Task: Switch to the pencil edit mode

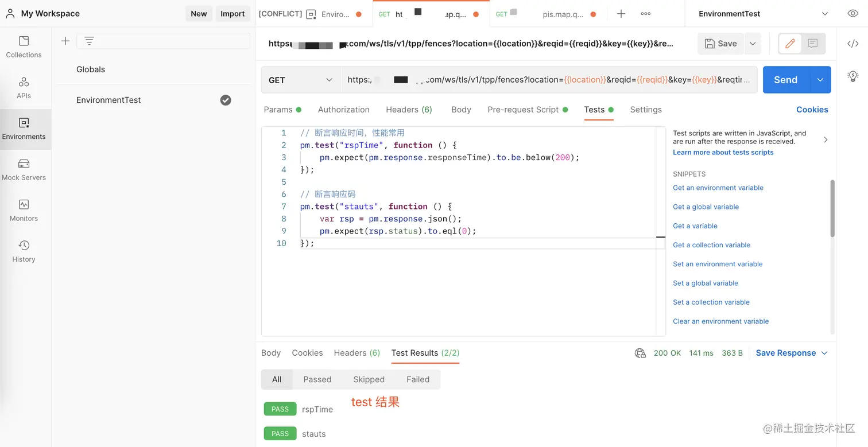Action: tap(790, 44)
